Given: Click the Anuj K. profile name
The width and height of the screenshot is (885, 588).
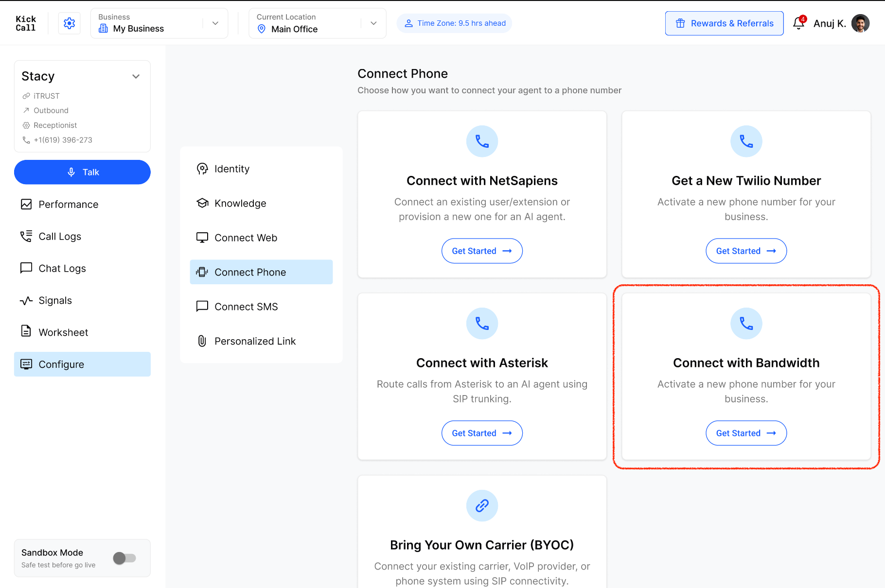Looking at the screenshot, I should [830, 23].
